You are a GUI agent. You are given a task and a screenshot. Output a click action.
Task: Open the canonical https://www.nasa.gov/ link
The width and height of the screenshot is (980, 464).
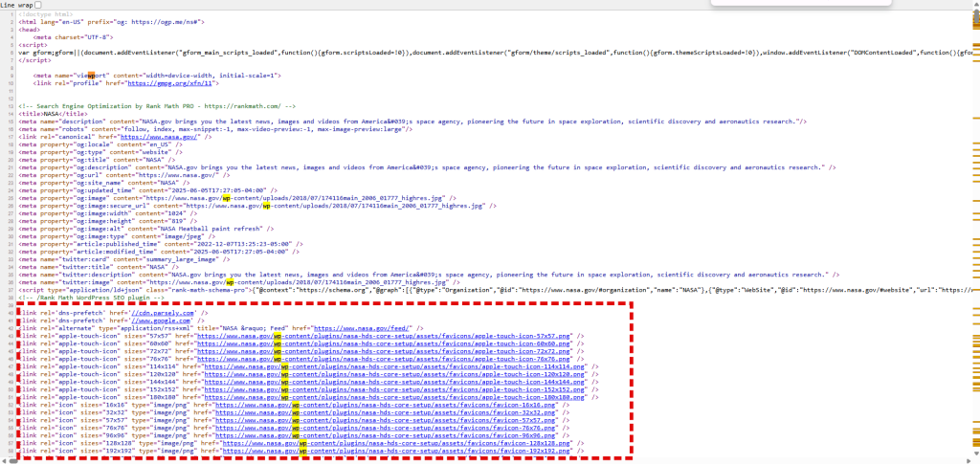(160, 136)
